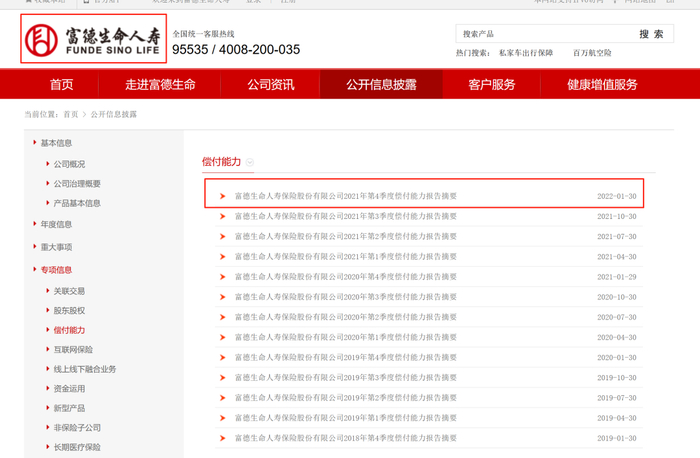This screenshot has height=458, width=700.
Task: Open 2019年第1季度 solvency report summary
Action: pos(346,418)
